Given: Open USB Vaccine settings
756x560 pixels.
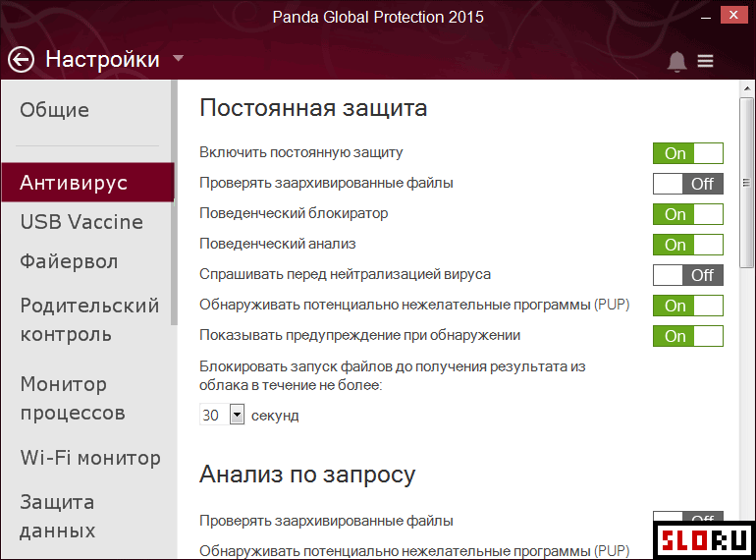Looking at the screenshot, I should (x=81, y=222).
